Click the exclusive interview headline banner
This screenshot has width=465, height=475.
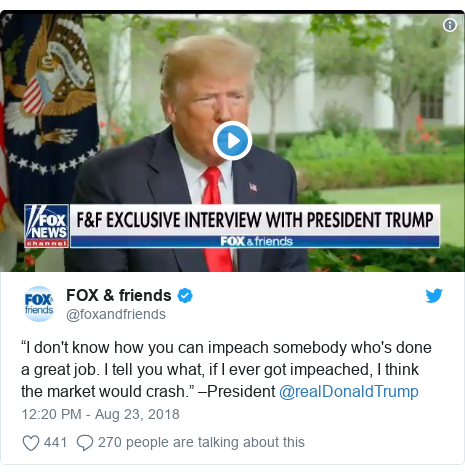click(255, 220)
